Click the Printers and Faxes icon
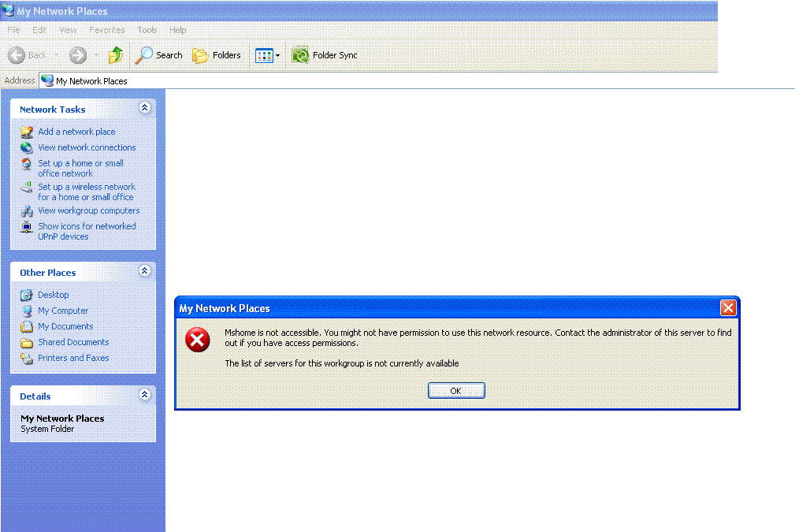The width and height of the screenshot is (810, 532). pos(26,359)
